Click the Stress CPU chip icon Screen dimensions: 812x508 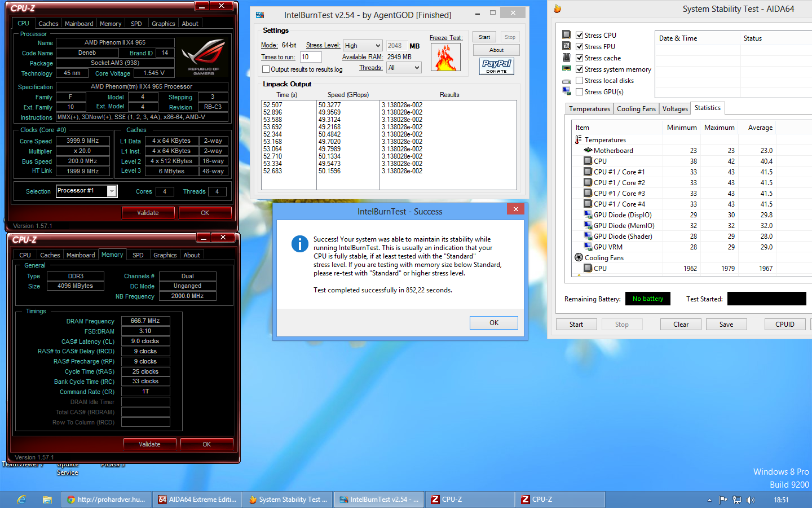click(567, 35)
